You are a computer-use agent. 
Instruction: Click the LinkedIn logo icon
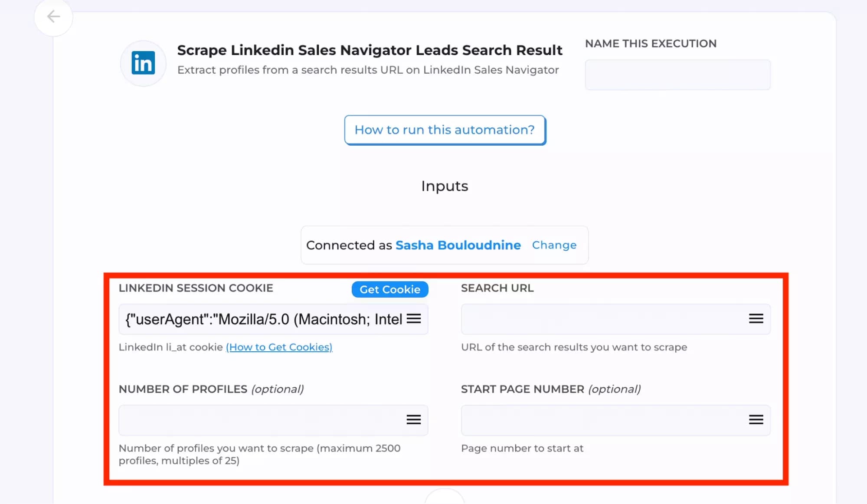click(143, 63)
